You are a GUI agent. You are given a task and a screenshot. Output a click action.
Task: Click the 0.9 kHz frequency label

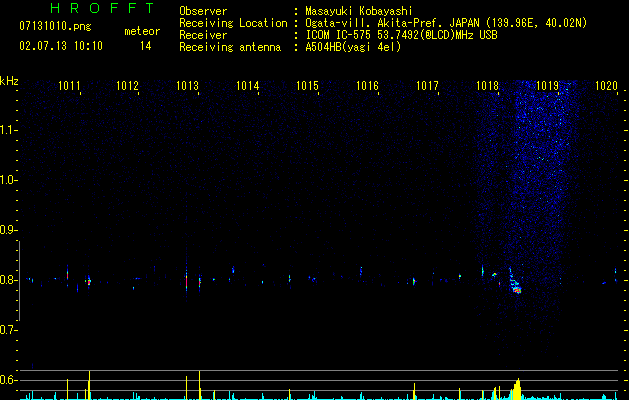click(x=8, y=230)
